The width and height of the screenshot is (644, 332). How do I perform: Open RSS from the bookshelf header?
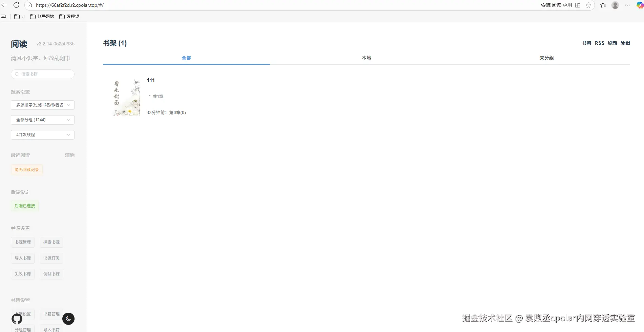pos(600,43)
